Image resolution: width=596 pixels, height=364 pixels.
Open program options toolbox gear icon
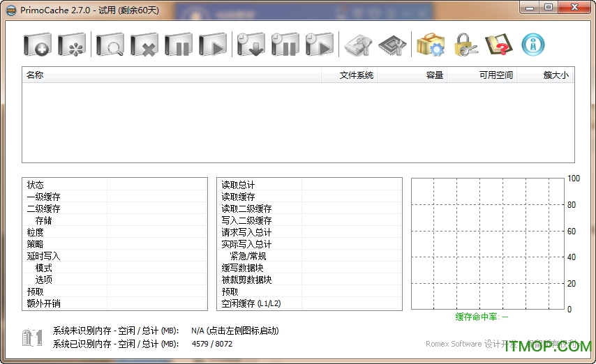[431, 45]
